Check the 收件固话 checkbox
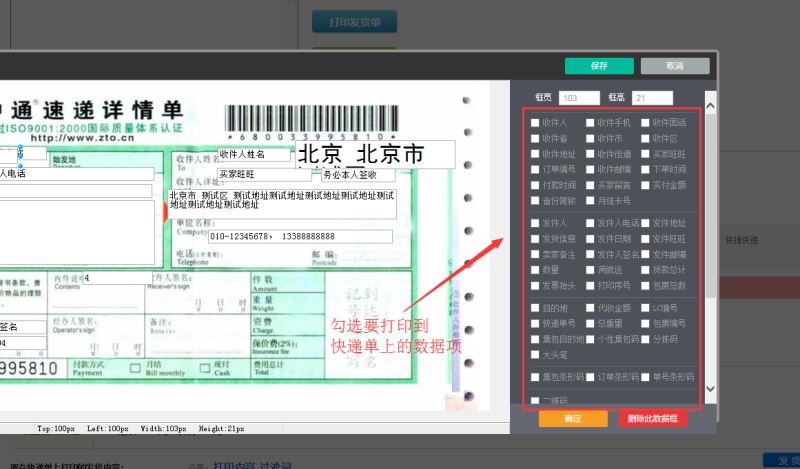Image resolution: width=800 pixels, height=469 pixels. point(645,122)
